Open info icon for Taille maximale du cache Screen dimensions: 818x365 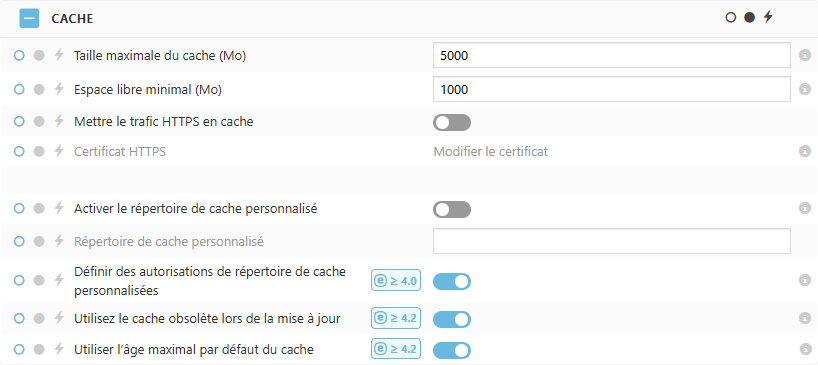(x=805, y=55)
